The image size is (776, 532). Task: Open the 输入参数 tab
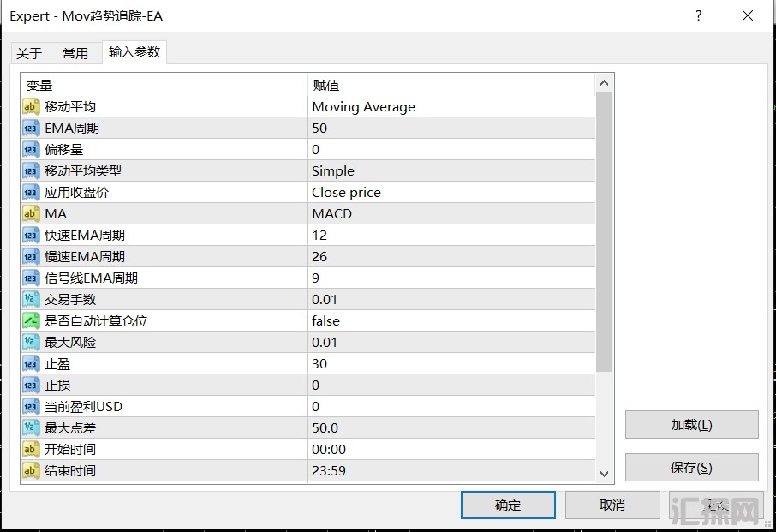134,52
